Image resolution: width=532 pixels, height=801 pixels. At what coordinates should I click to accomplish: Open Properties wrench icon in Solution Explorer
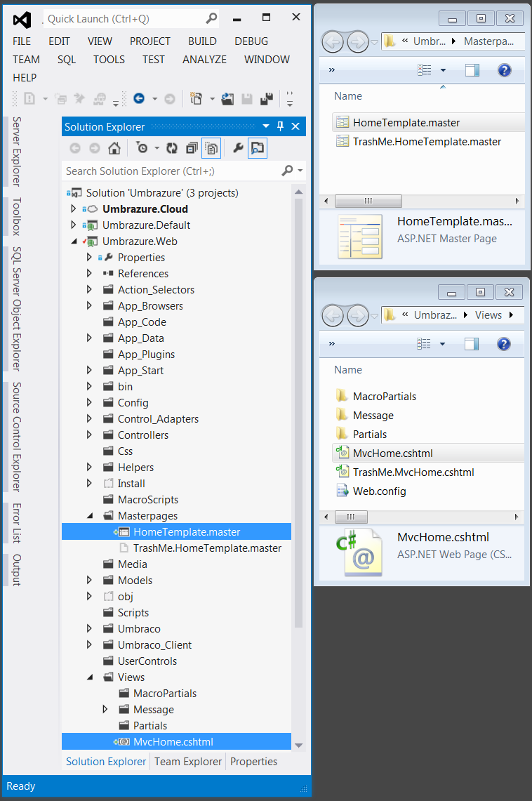238,148
